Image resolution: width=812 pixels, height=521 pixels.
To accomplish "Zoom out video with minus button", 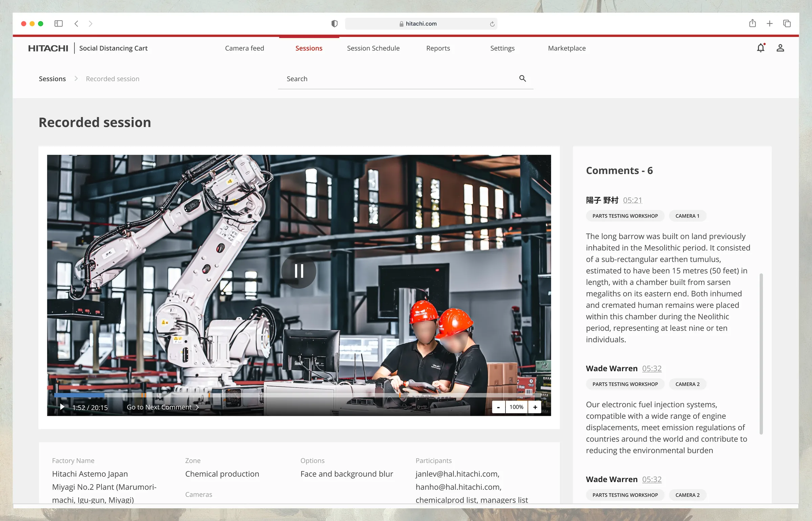I will click(498, 407).
